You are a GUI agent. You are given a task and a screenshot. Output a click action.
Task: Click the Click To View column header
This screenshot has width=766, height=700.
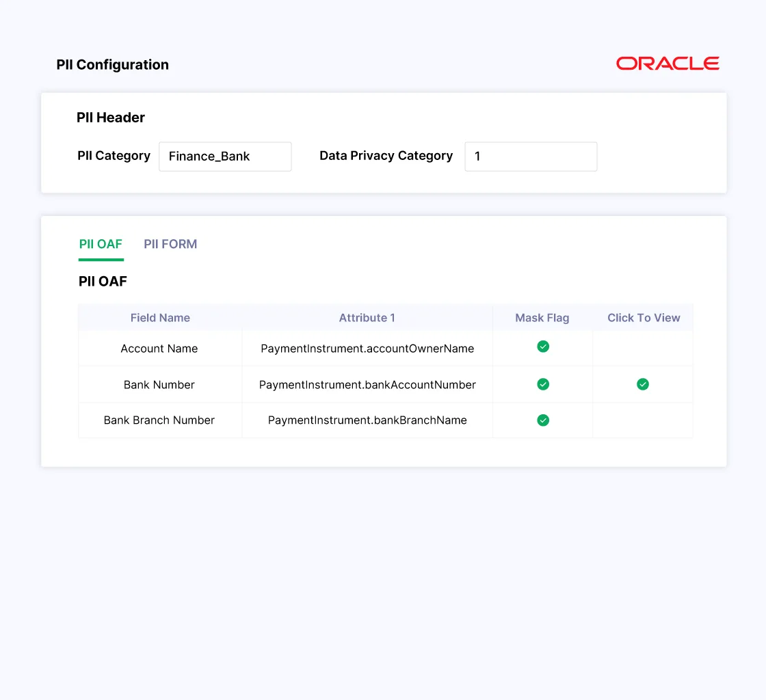click(644, 318)
